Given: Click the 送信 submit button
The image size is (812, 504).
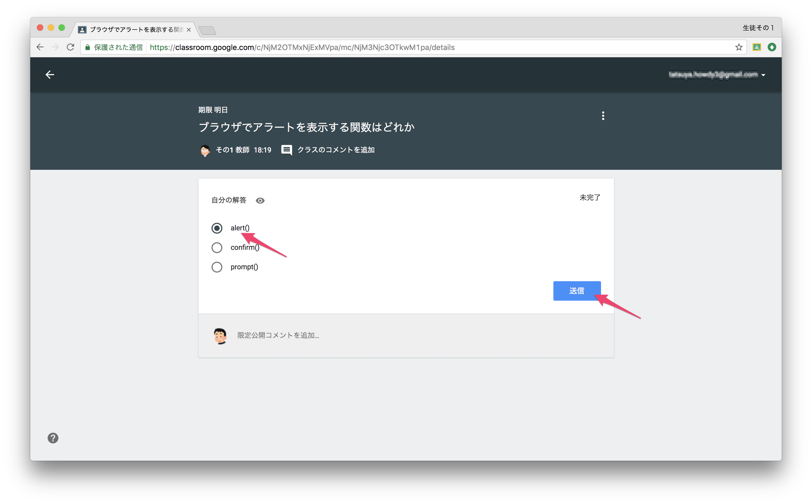Looking at the screenshot, I should click(577, 291).
